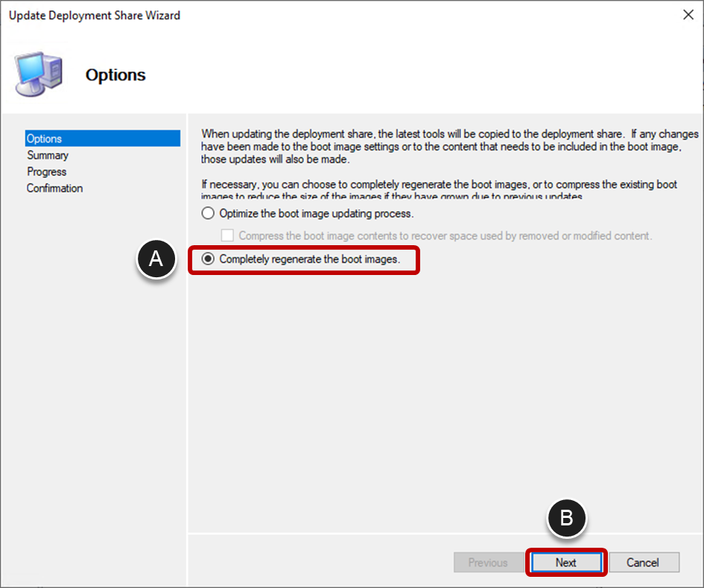Select the Options step in sidebar
The width and height of the screenshot is (704, 588).
click(x=45, y=138)
